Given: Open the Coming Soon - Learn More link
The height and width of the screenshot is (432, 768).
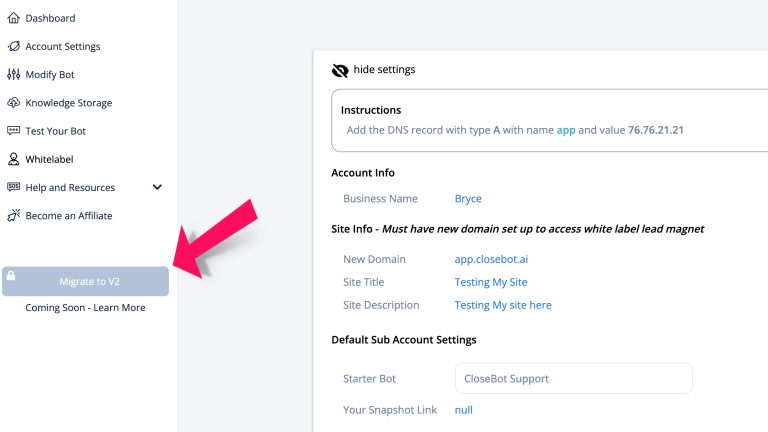Looking at the screenshot, I should point(85,308).
